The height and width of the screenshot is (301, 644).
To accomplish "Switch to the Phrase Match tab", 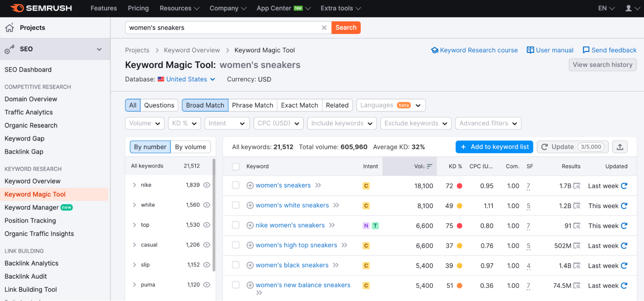I will tap(252, 105).
